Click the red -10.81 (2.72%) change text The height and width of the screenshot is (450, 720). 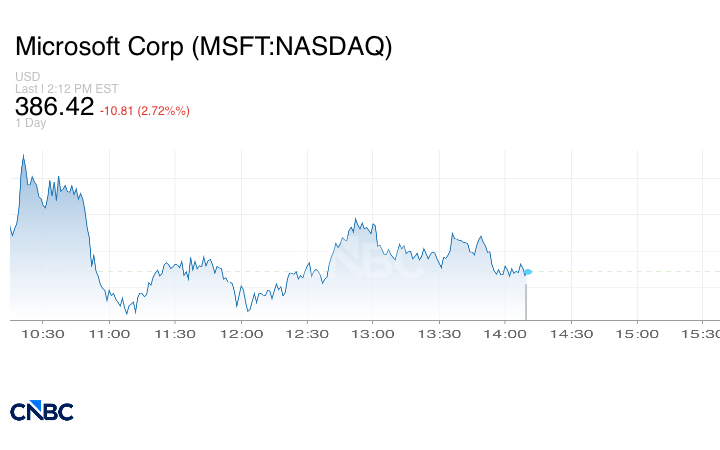tap(145, 110)
